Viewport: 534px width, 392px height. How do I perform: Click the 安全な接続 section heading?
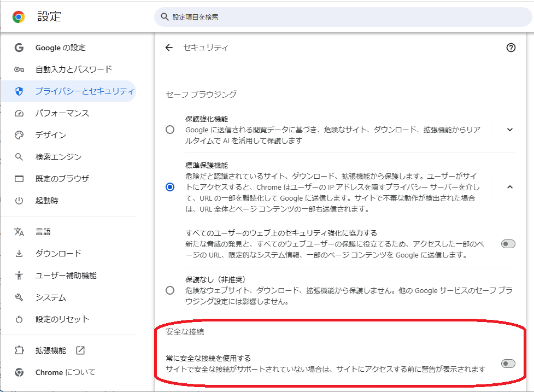185,332
